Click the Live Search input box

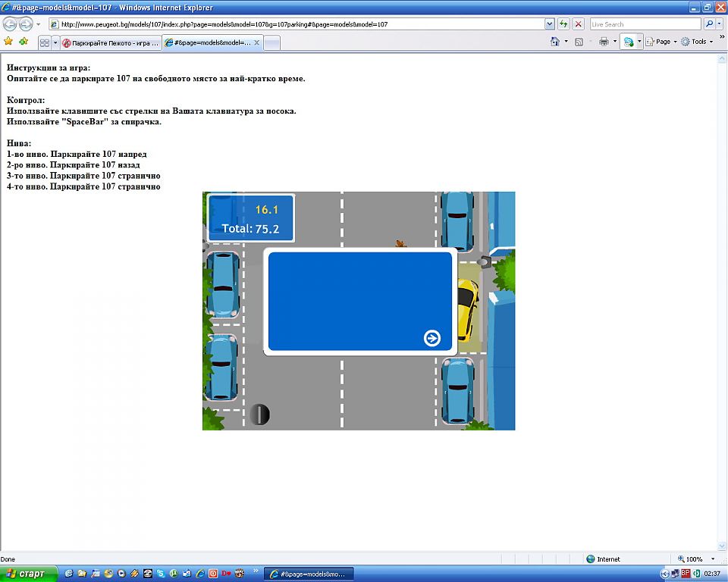(645, 24)
